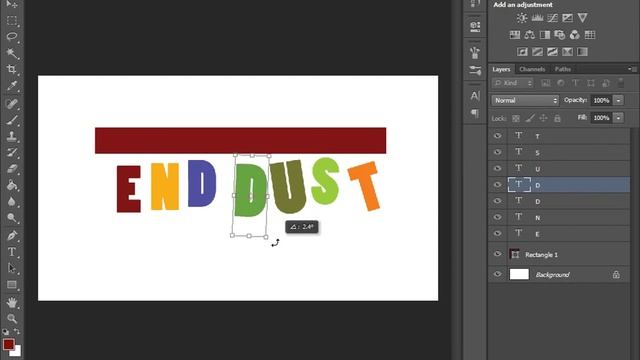Select the Path Selection arrow tool
The height and width of the screenshot is (360, 640).
pos(11,268)
